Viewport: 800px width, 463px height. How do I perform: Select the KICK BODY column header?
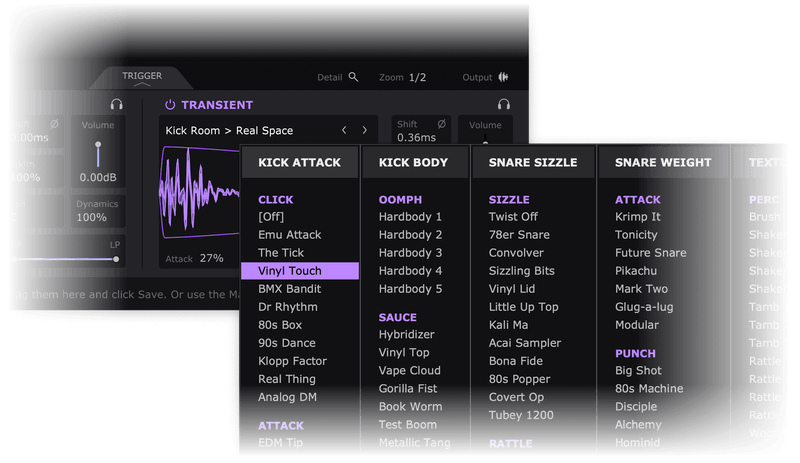pyautogui.click(x=413, y=162)
